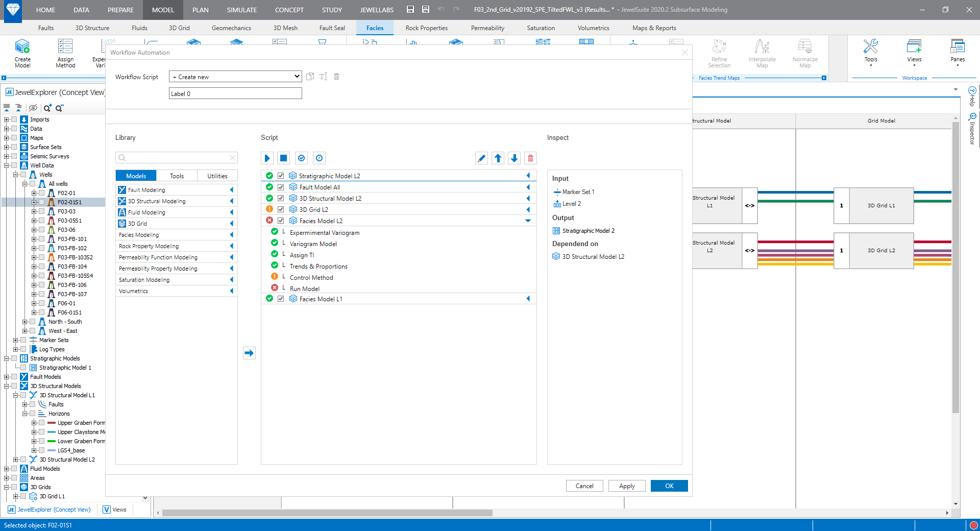Click the Apply button
The width and height of the screenshot is (980, 531).
tap(627, 486)
